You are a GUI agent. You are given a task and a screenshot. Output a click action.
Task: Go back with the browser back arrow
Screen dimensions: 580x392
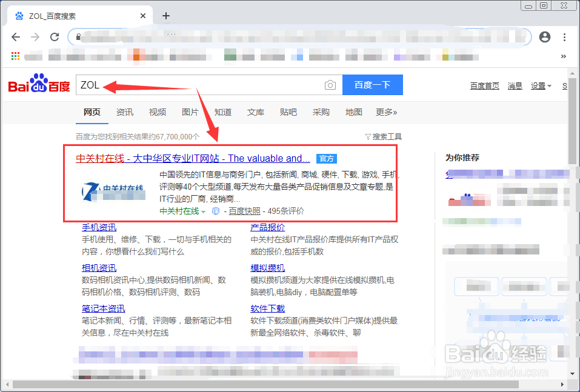pos(16,36)
